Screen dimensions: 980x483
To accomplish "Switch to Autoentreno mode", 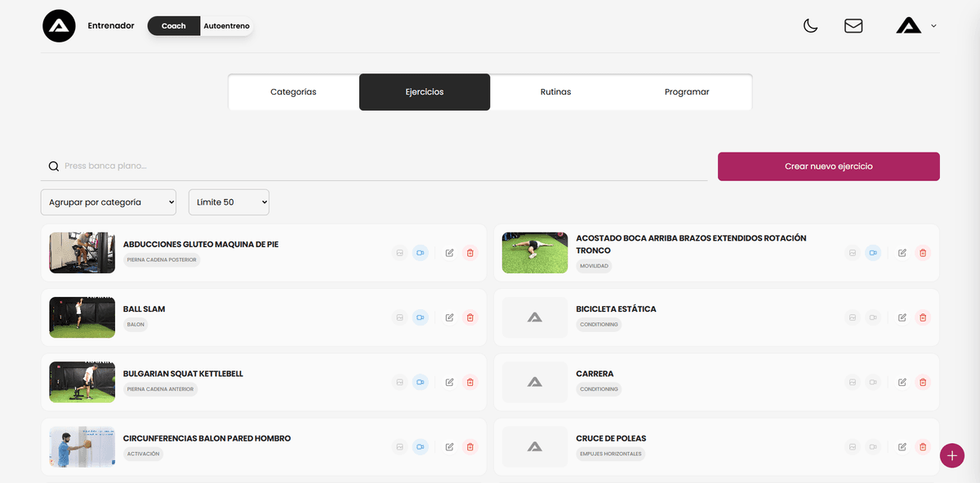I will [226, 26].
